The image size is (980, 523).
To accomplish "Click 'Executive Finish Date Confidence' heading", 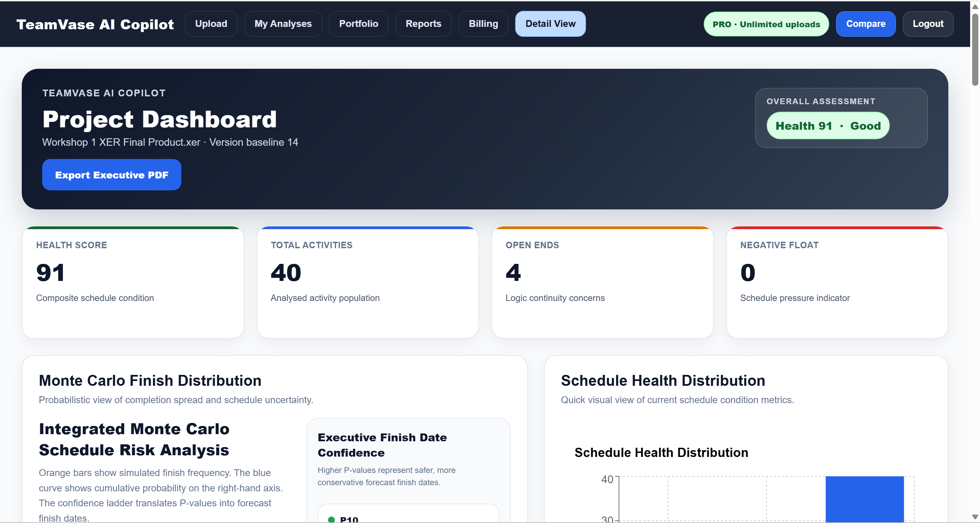I will (382, 445).
